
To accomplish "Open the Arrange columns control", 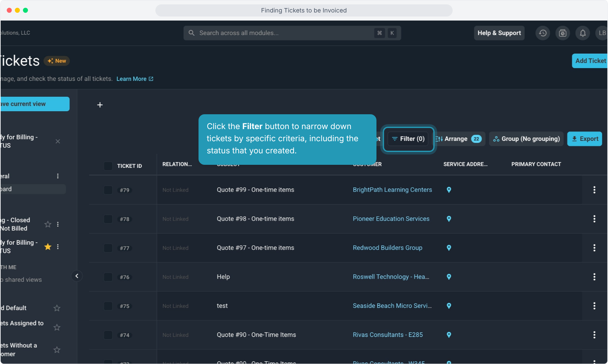I will [x=459, y=139].
